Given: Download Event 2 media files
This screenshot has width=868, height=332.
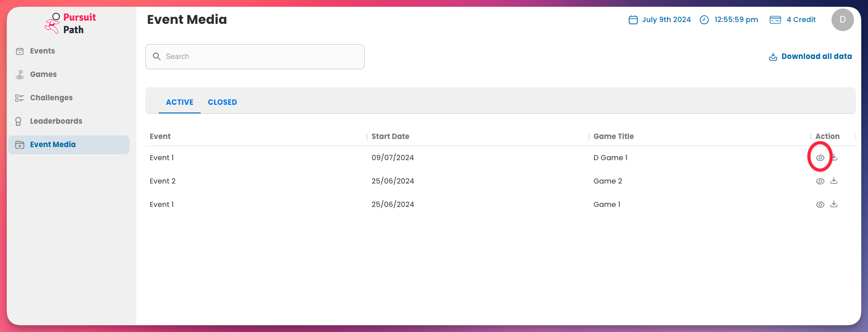Looking at the screenshot, I should click(x=834, y=181).
